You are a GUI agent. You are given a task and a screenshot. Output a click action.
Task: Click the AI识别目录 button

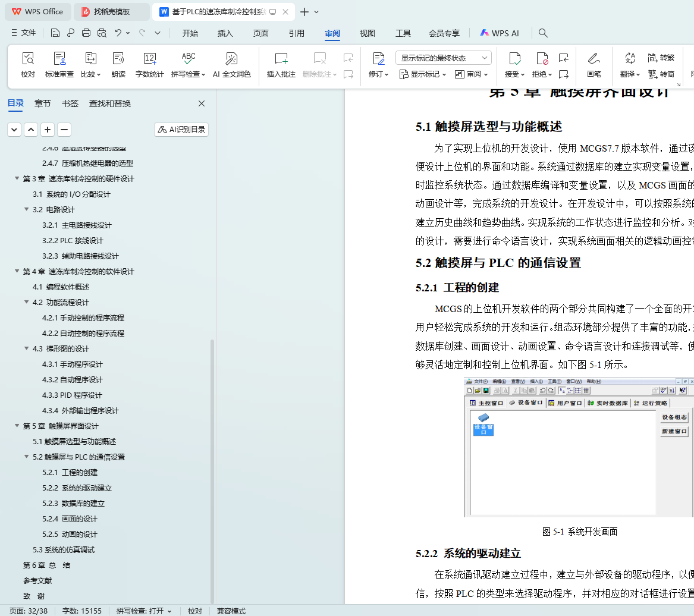click(x=181, y=129)
